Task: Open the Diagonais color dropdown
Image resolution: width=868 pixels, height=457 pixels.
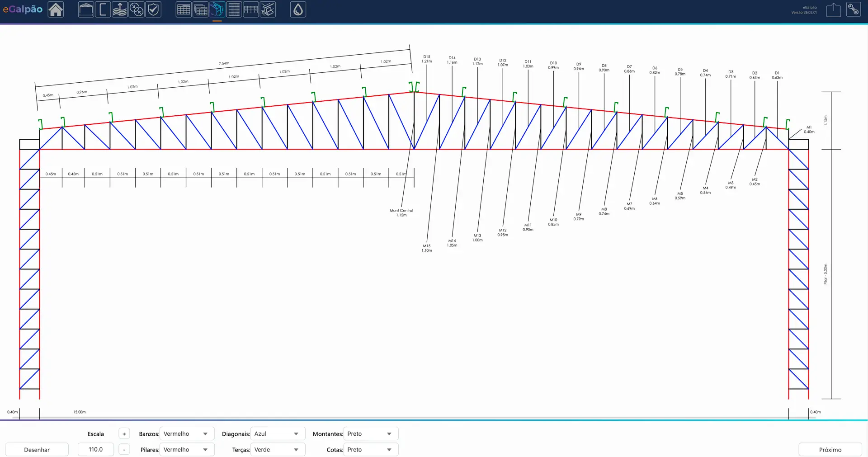Action: (278, 434)
